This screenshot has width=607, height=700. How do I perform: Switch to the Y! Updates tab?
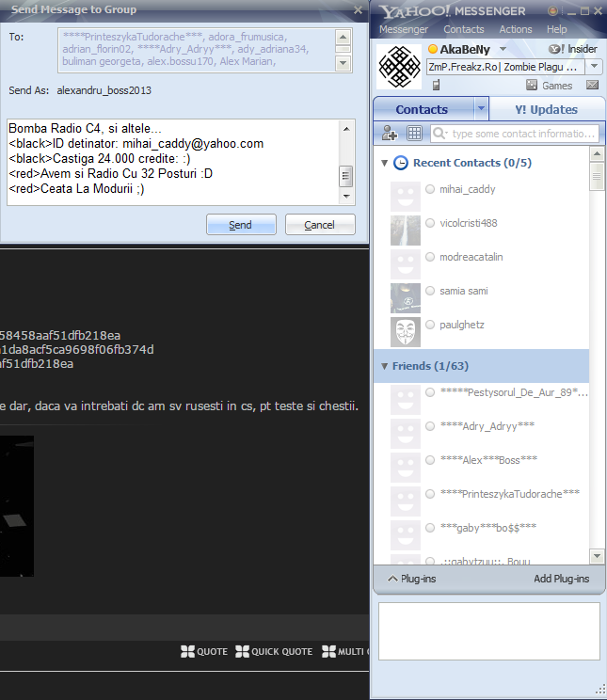(x=546, y=109)
